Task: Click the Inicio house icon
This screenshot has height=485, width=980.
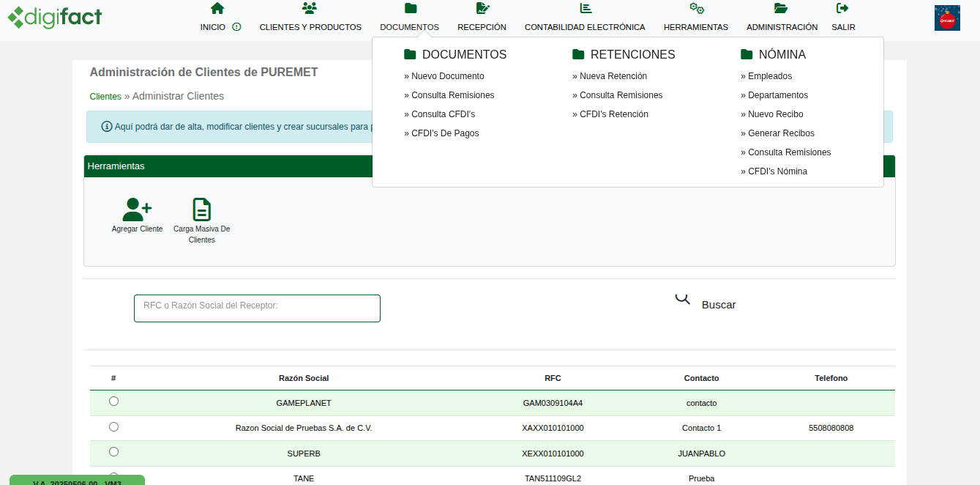Action: tap(217, 8)
